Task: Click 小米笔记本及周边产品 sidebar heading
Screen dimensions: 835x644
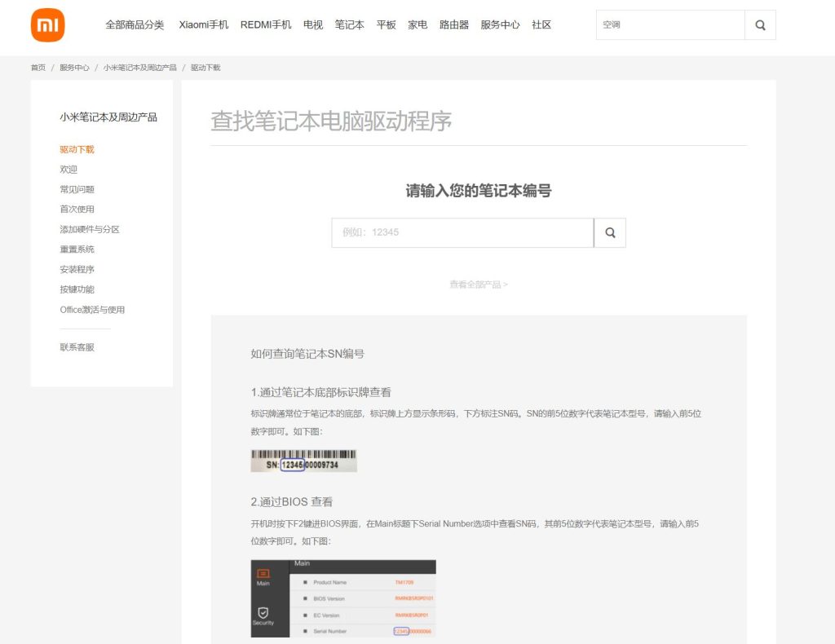Action: (x=108, y=117)
